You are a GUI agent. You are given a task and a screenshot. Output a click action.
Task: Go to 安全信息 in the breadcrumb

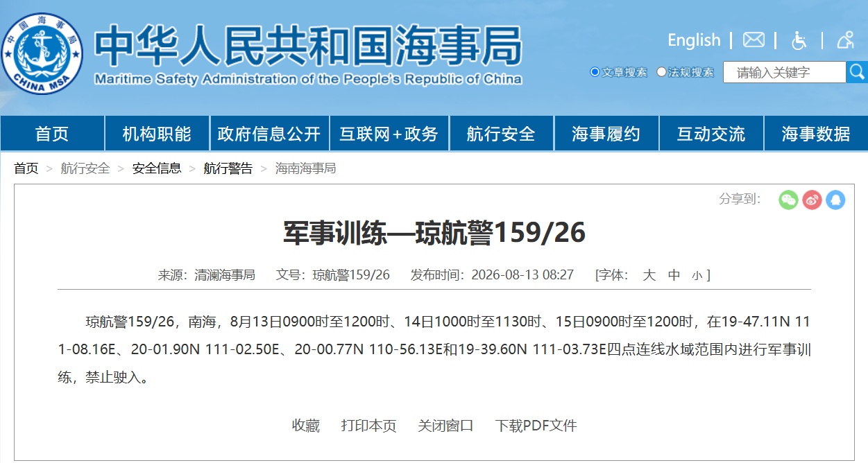[157, 168]
